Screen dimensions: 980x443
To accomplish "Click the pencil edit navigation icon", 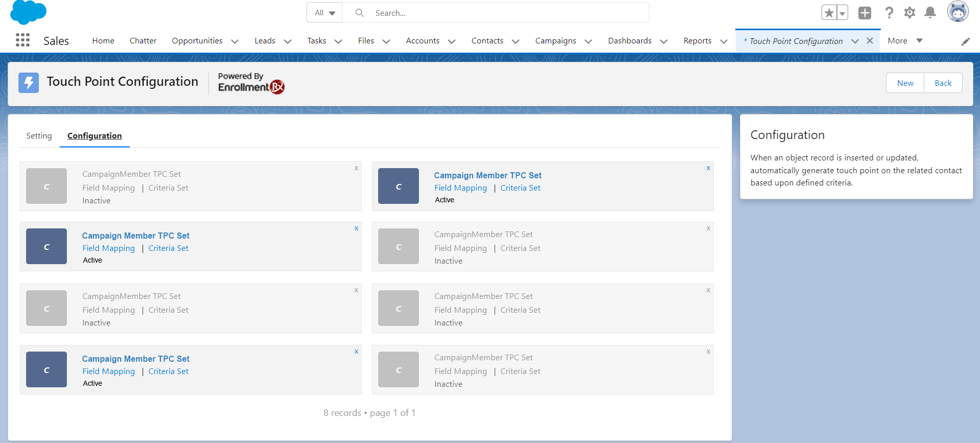I will point(965,41).
